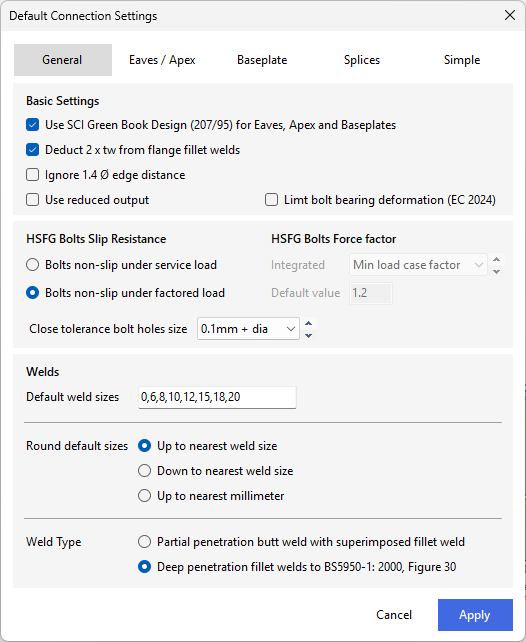Step up the bolt holes size spinner

pos(309,323)
